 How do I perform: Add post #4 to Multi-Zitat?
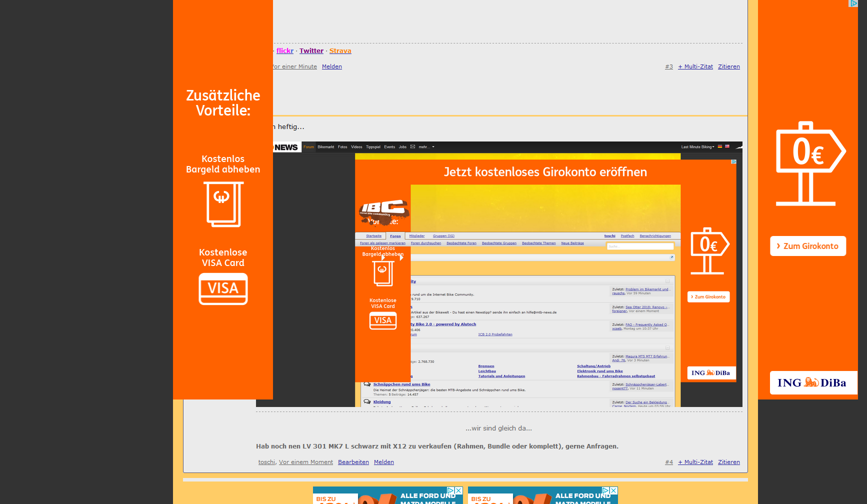click(695, 462)
